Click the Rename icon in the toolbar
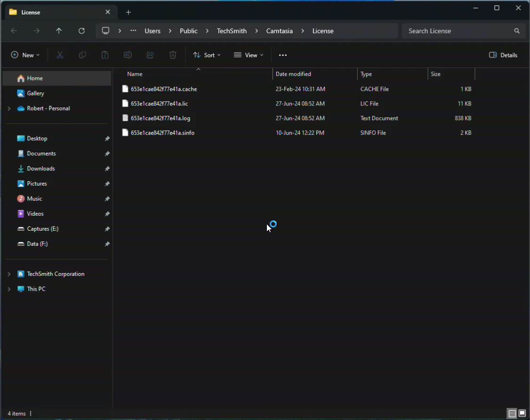Viewport: 530px width, 420px height. tap(128, 55)
